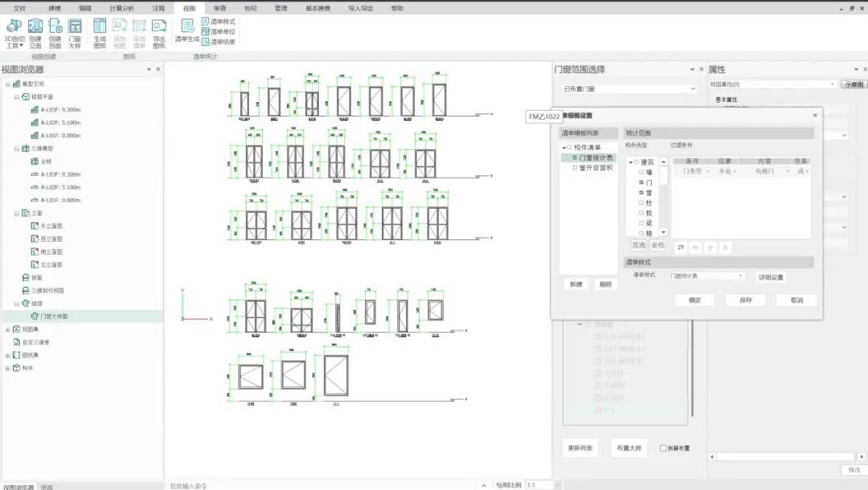Click the 详细设置 button
This screenshot has height=490, width=868.
click(x=771, y=277)
